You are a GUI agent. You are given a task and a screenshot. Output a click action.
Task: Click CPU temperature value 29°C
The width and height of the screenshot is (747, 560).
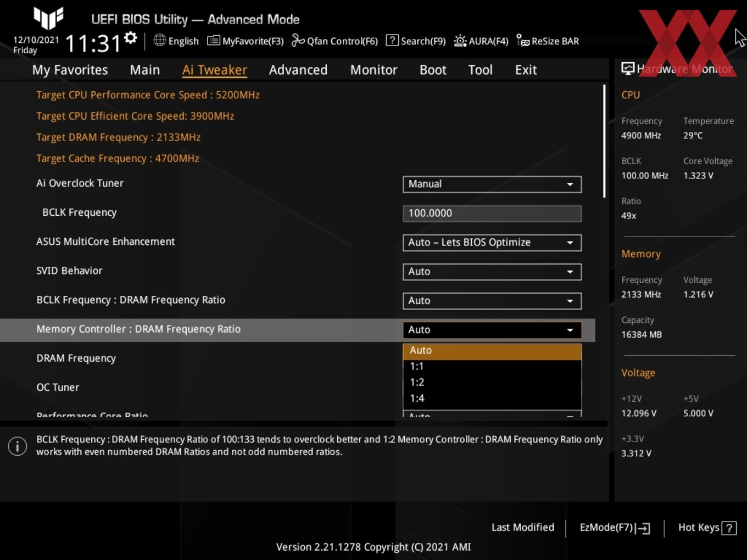(x=693, y=135)
